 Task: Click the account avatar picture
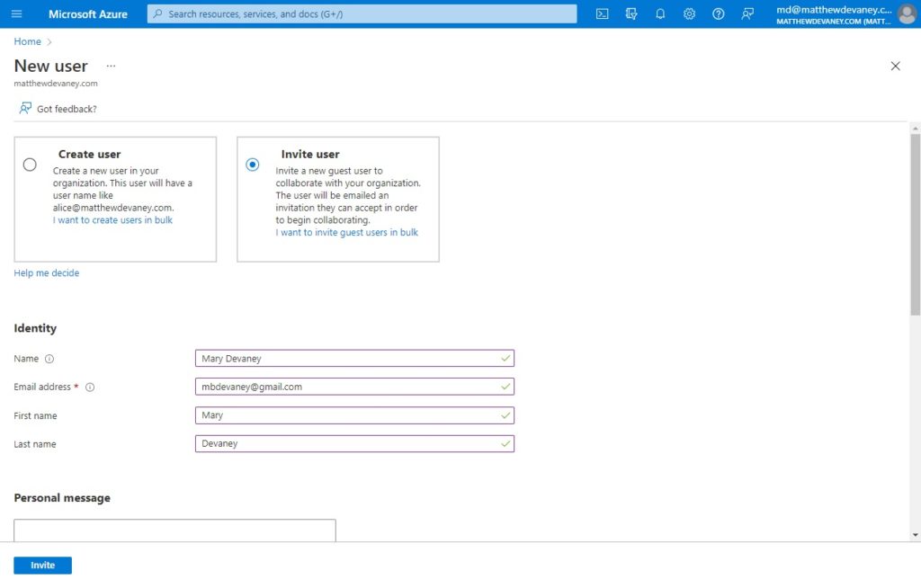coord(907,14)
